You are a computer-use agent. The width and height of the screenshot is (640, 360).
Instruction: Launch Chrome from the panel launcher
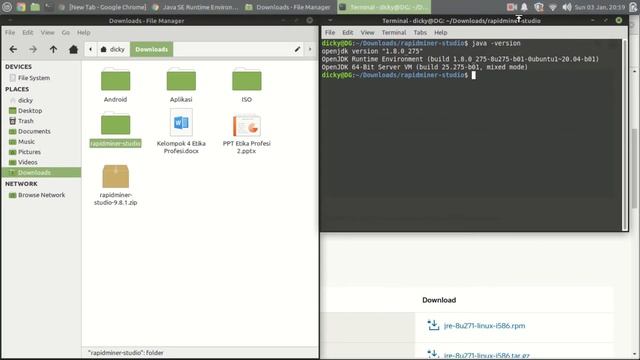[x=21, y=7]
